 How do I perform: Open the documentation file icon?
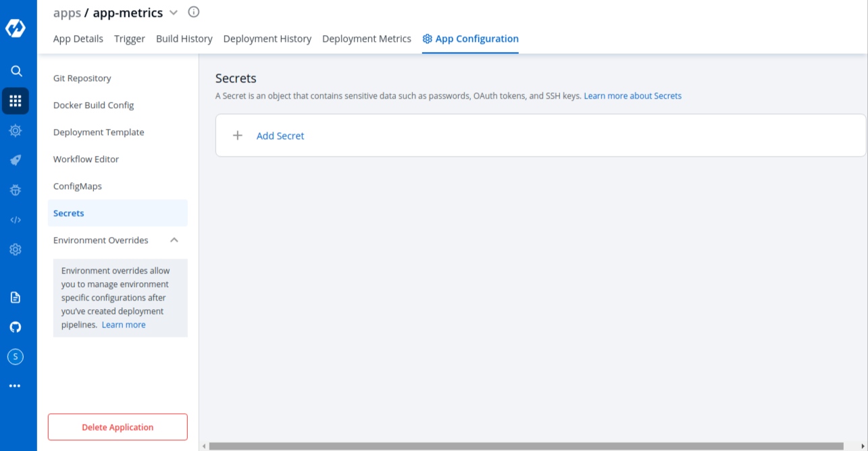pyautogui.click(x=16, y=298)
